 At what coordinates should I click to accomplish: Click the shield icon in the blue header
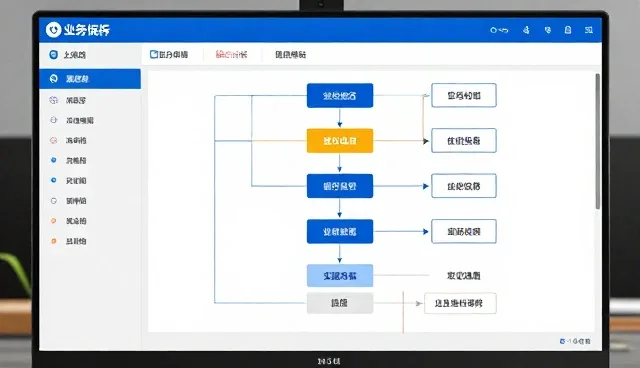pos(548,30)
